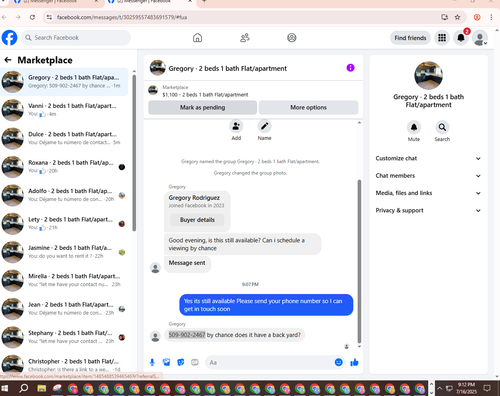Open the Home feed icon
This screenshot has width=500, height=396.
(x=197, y=38)
